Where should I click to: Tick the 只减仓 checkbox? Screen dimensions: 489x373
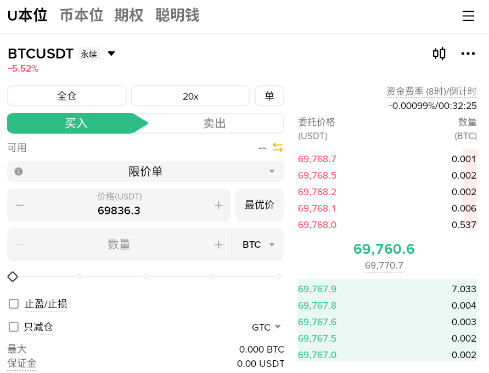pyautogui.click(x=14, y=327)
